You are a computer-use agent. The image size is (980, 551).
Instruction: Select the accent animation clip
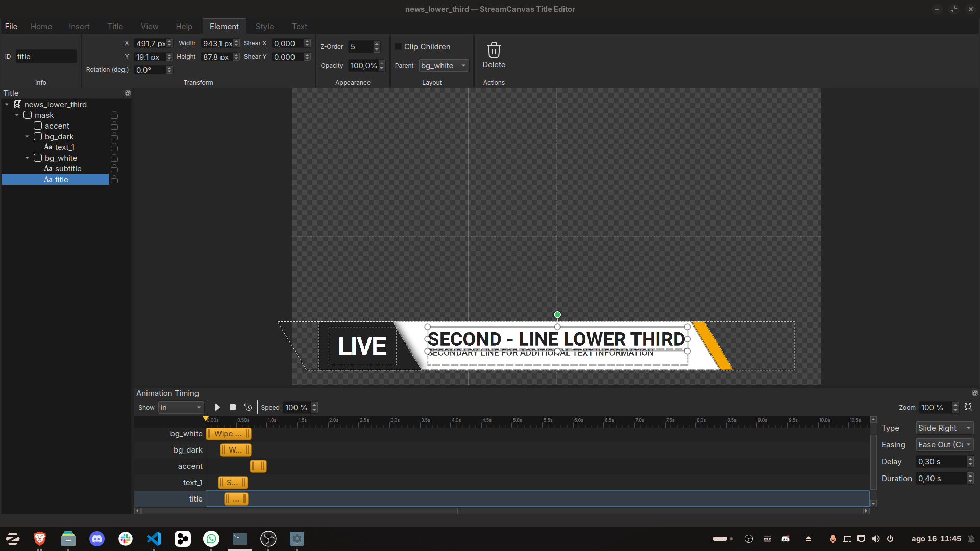258,466
